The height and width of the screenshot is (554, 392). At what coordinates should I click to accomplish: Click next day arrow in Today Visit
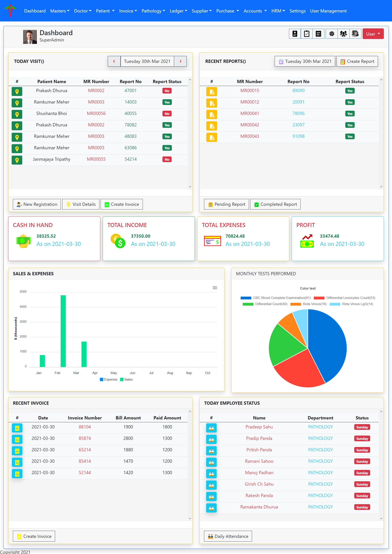pyautogui.click(x=180, y=61)
